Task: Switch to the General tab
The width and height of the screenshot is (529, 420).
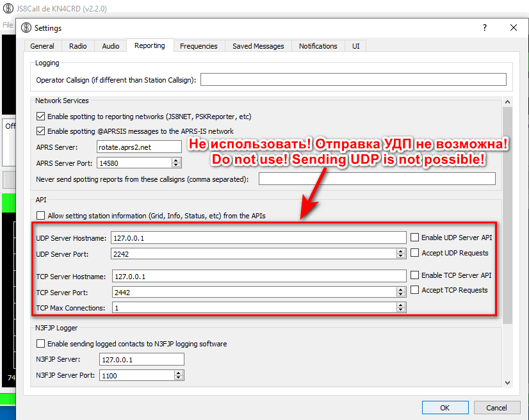Action: pyautogui.click(x=42, y=46)
